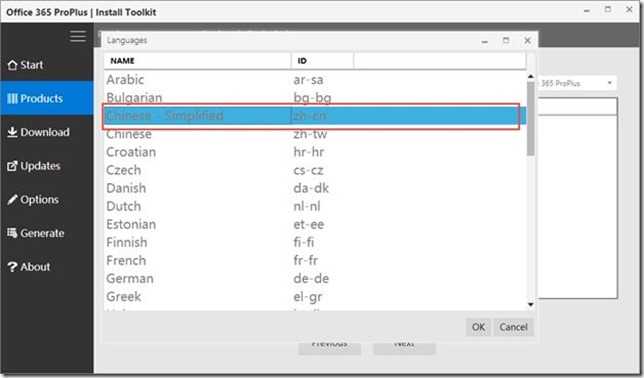The width and height of the screenshot is (644, 378).
Task: Select the Finnish language row
Action: [315, 242]
